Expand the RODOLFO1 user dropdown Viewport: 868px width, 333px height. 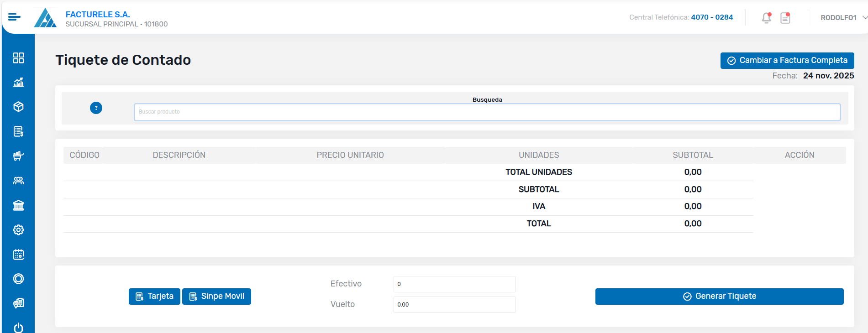pos(843,18)
